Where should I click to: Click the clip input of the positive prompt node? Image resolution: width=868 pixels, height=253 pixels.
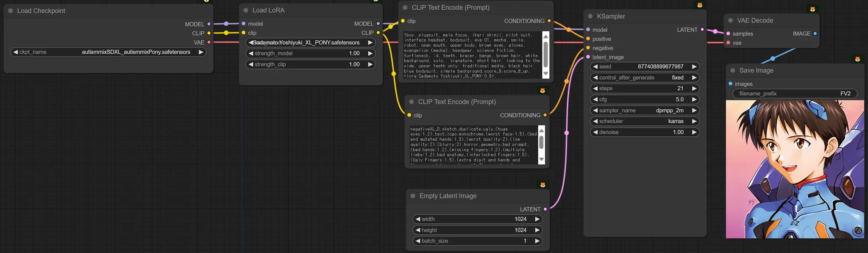[403, 21]
